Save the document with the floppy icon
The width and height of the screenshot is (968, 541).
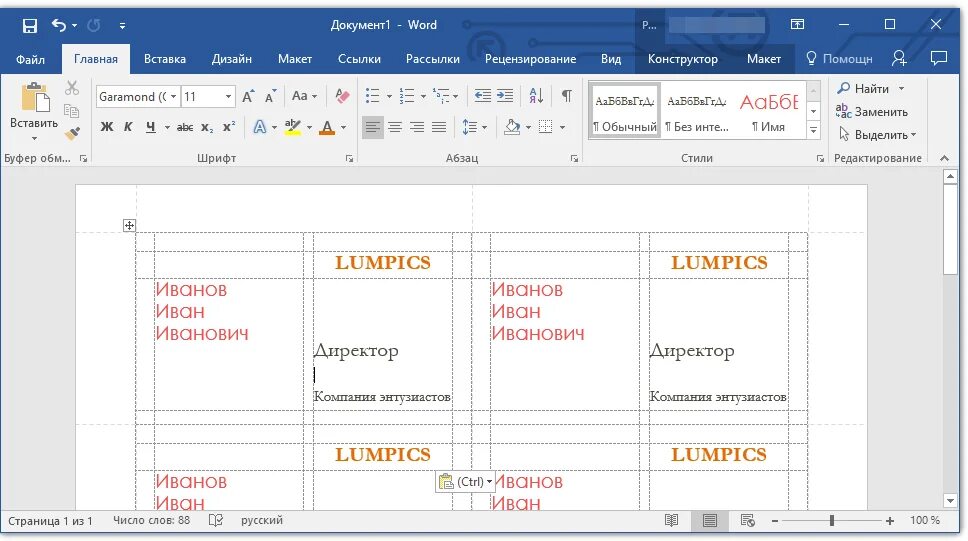coord(30,25)
